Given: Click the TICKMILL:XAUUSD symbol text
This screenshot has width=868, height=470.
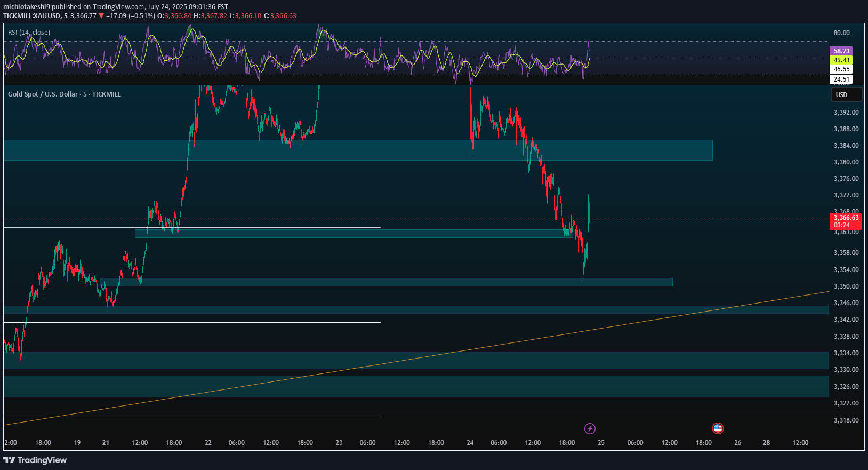Looking at the screenshot, I should [x=32, y=16].
